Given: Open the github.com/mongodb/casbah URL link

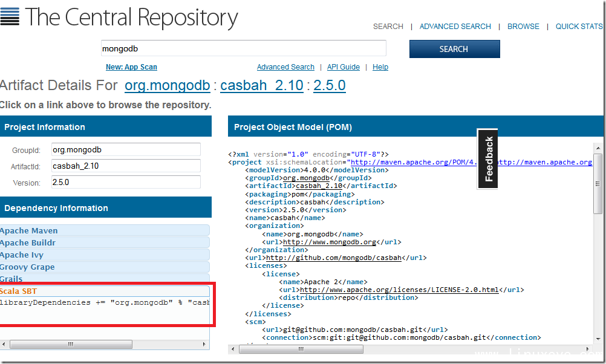Looking at the screenshot, I should click(x=334, y=258).
